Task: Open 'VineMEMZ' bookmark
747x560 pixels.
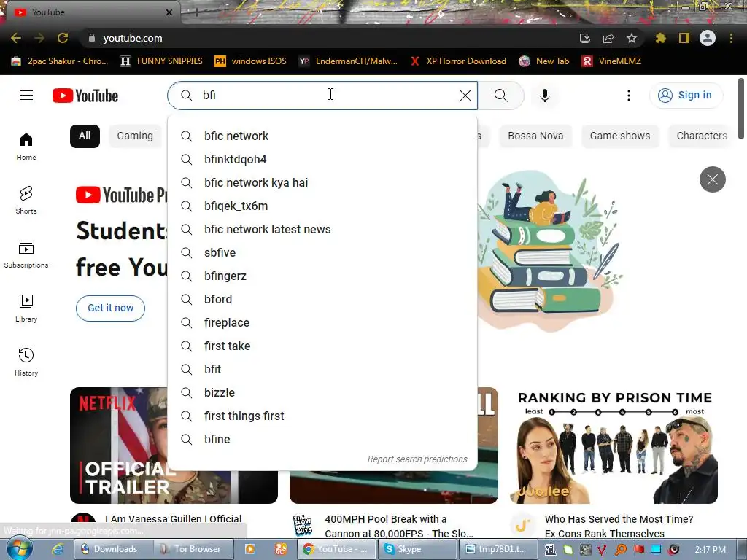Action: (612, 61)
